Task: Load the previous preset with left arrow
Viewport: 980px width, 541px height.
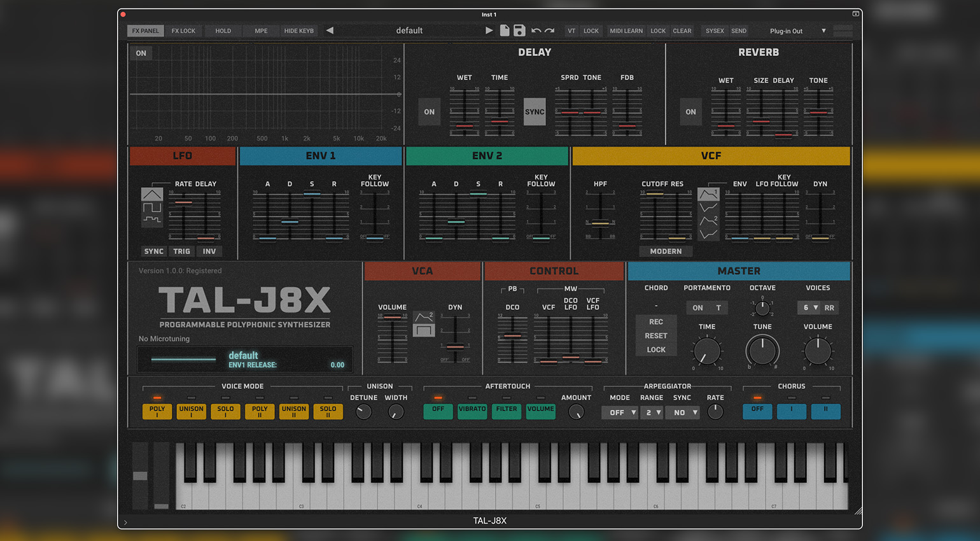Action: pyautogui.click(x=330, y=31)
